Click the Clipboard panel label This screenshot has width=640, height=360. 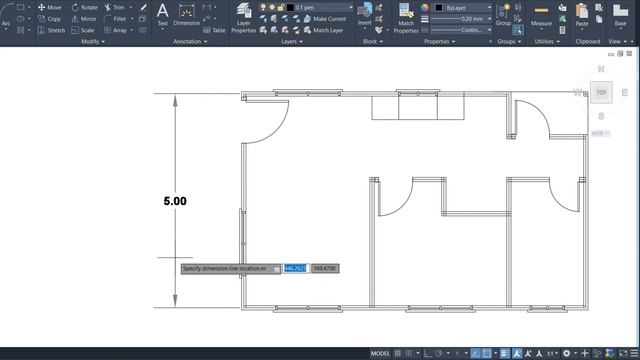point(588,41)
